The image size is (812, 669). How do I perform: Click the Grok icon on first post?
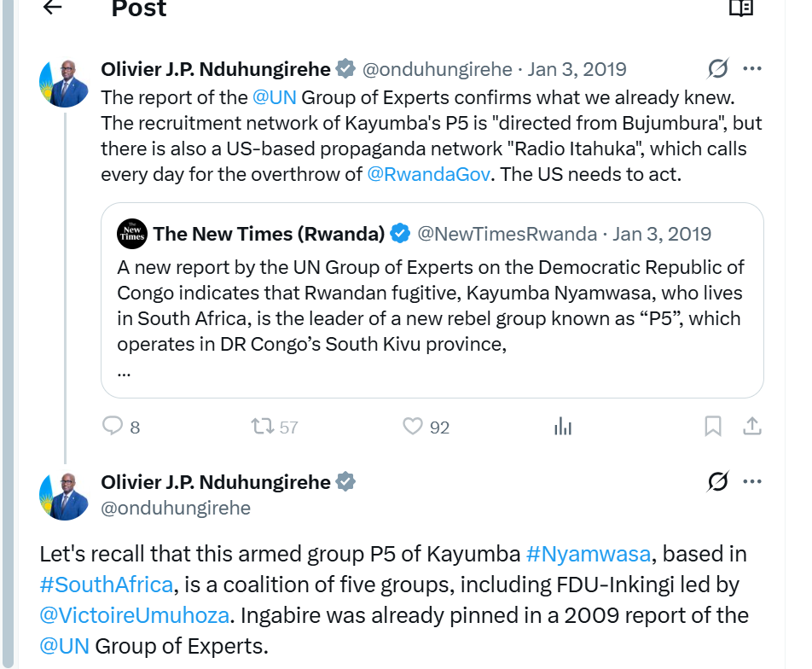[717, 68]
